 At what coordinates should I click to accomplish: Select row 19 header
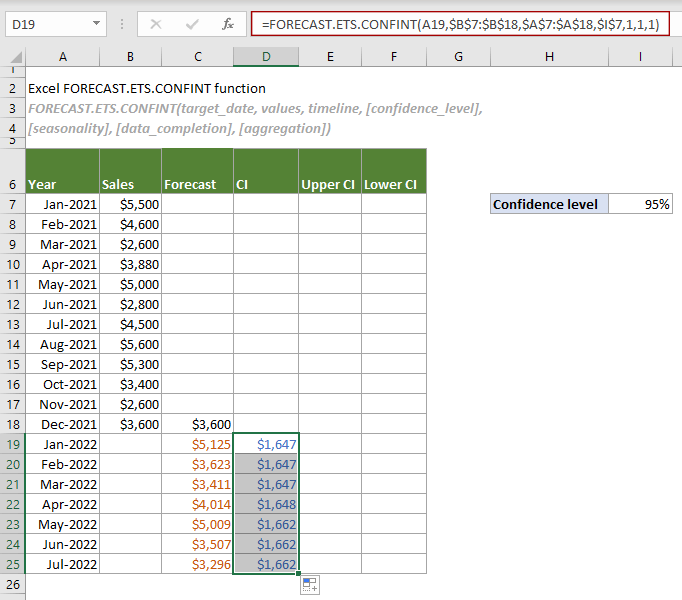click(12, 443)
